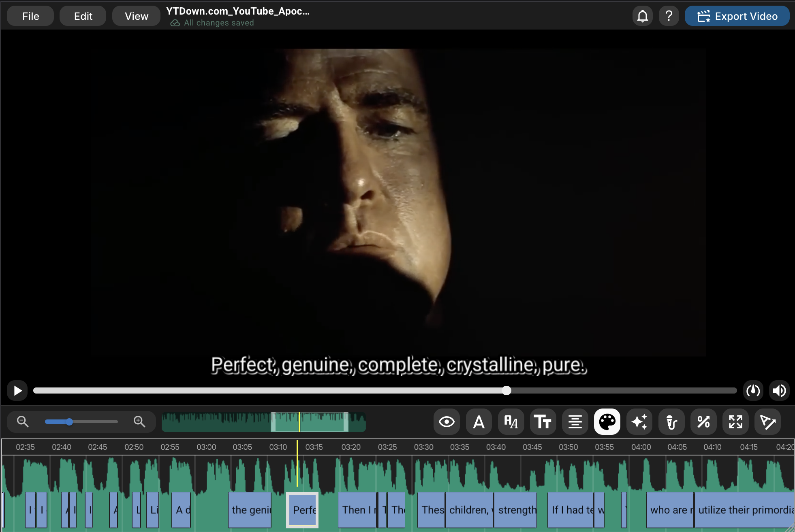The image size is (795, 532).
Task: Click the 02:45 mark on the timeline ruler
Action: [98, 447]
